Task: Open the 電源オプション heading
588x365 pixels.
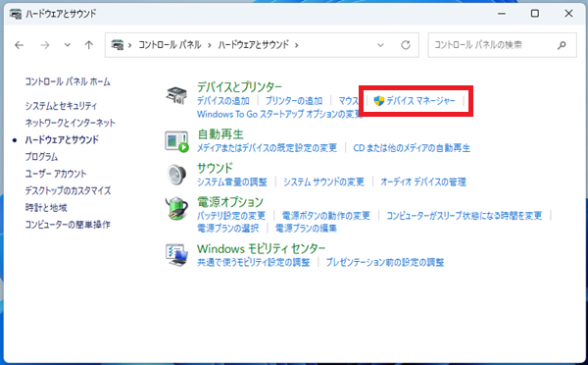Action: (x=230, y=202)
